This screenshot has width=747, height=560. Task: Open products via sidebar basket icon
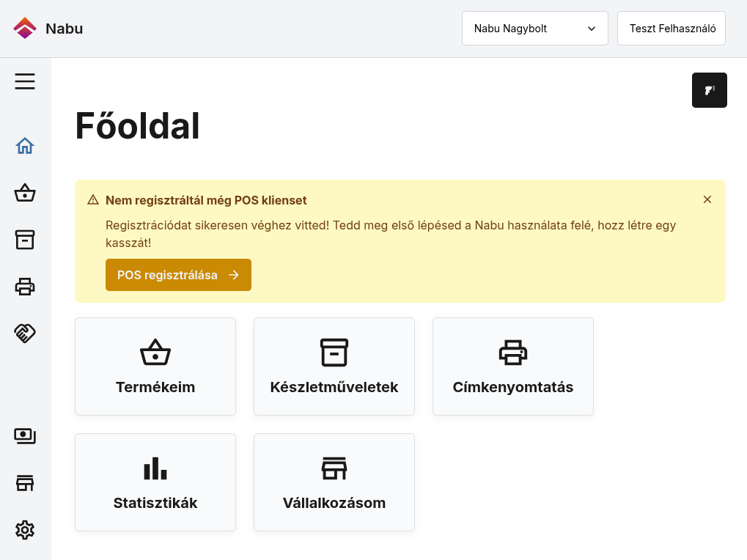pos(25,193)
